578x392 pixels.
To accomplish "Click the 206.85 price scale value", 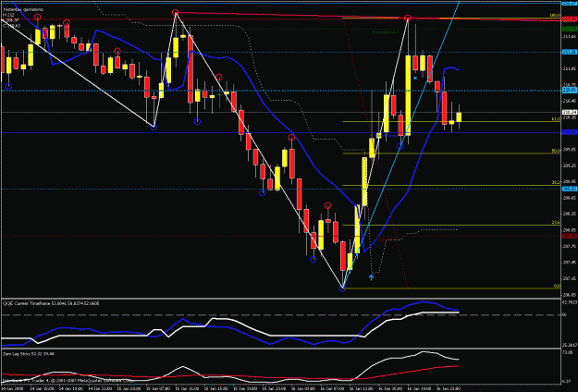I will click(x=570, y=295).
